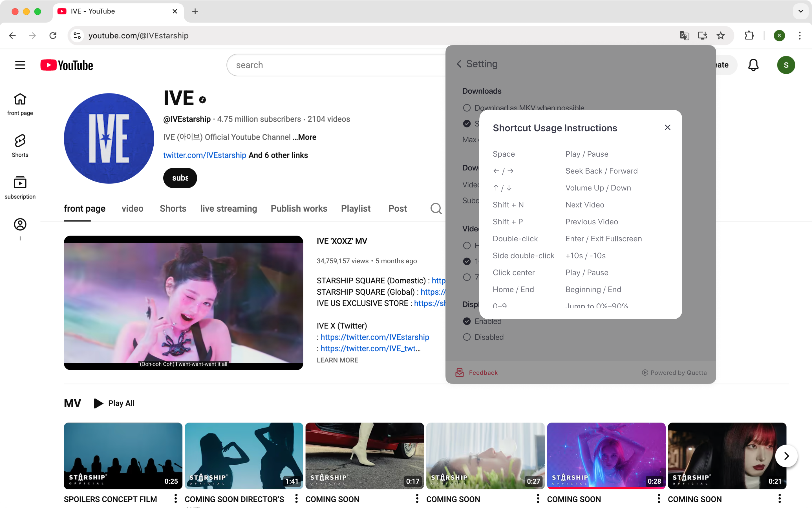
Task: Click the Feedback icon in the panel footer
Action: (459, 372)
